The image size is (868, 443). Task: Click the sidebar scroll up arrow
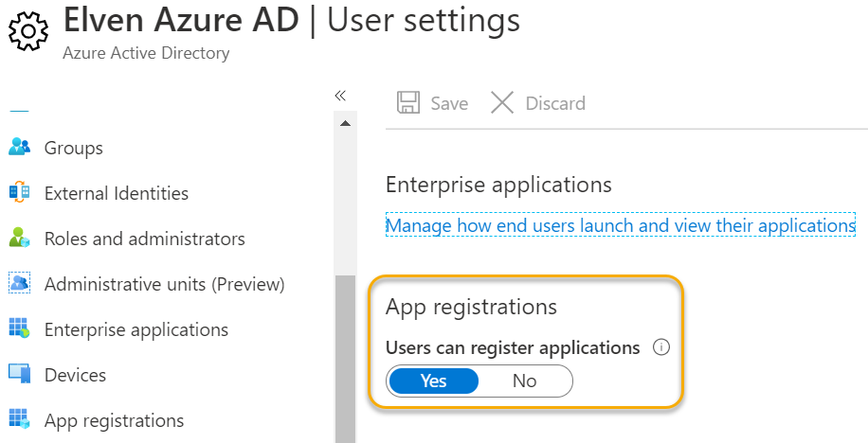[x=346, y=123]
